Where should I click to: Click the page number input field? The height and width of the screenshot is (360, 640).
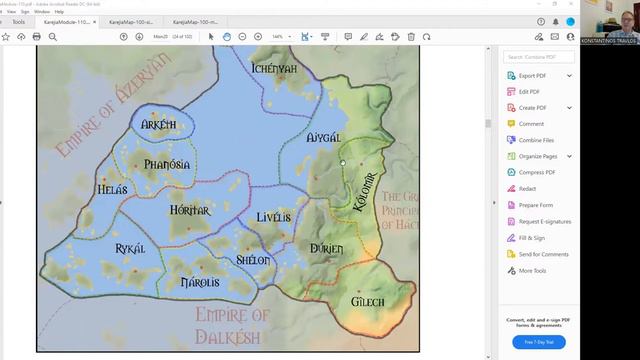160,37
